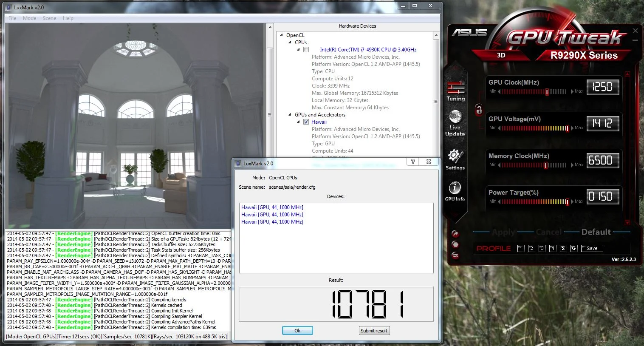Click the result score display 10781
The image size is (644, 346).
click(336, 304)
